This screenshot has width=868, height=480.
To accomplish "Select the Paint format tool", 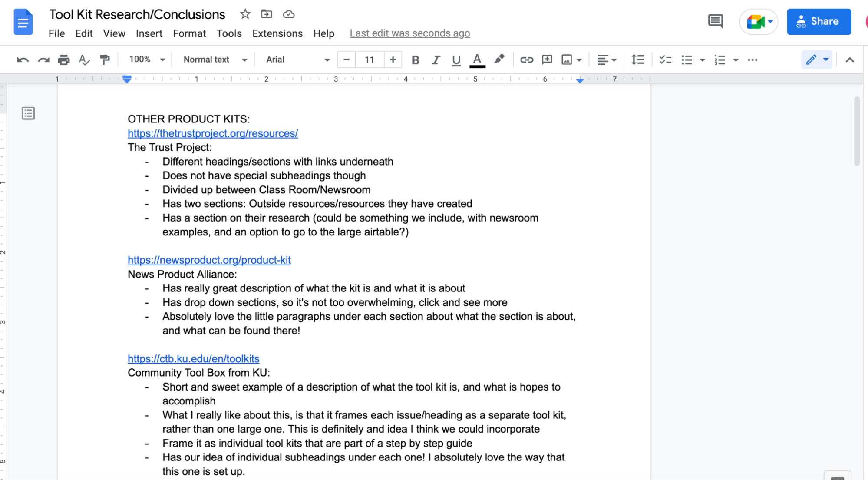I will [x=104, y=60].
